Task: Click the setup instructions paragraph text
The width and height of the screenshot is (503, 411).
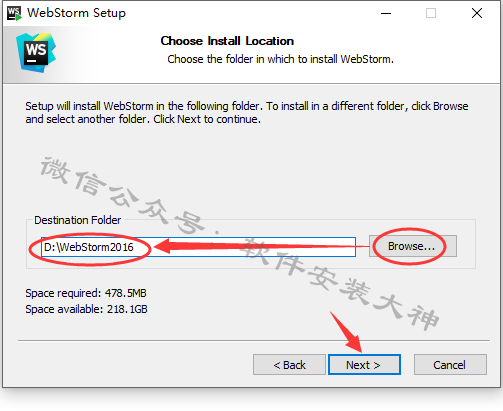Action: point(247,112)
